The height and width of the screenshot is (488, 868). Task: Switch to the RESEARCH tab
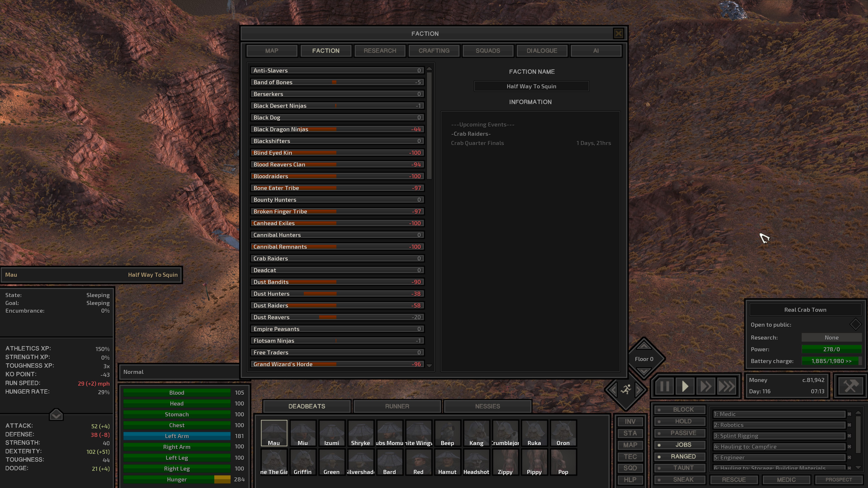pos(380,51)
